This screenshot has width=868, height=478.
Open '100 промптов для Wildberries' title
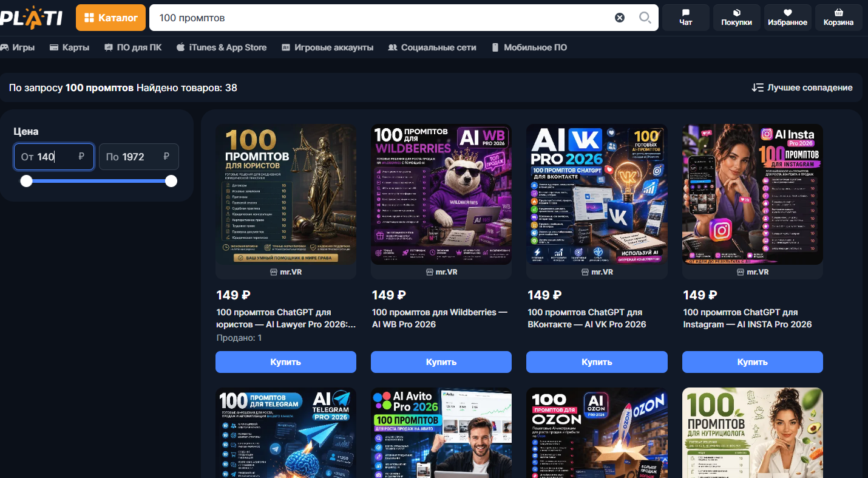coord(440,318)
